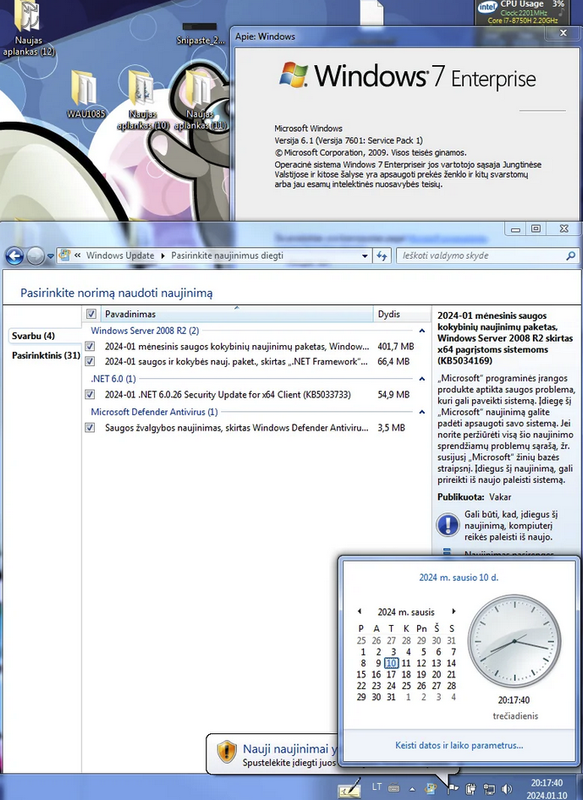Show hidden tray icons arrow
The height and width of the screenshot is (800, 583).
(412, 789)
